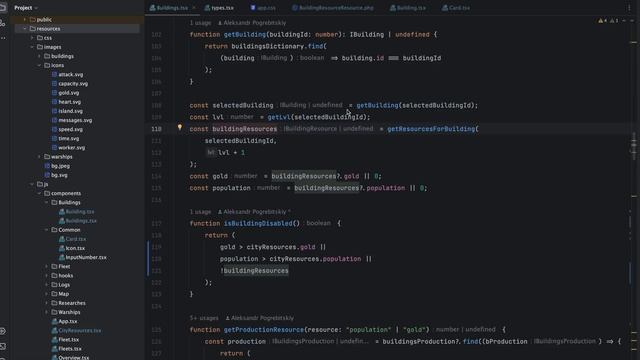Click the '1 usage' hint above isBuildingDisabled
This screenshot has width=640, height=360.
tap(200, 212)
